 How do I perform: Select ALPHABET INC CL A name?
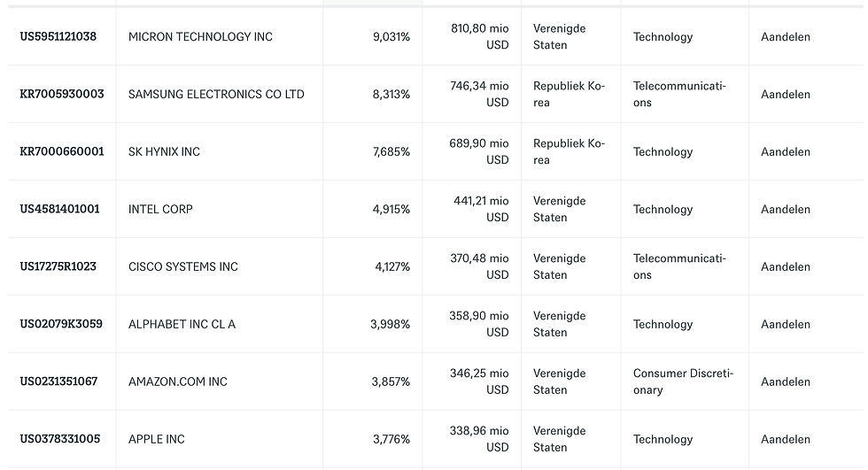(x=182, y=324)
